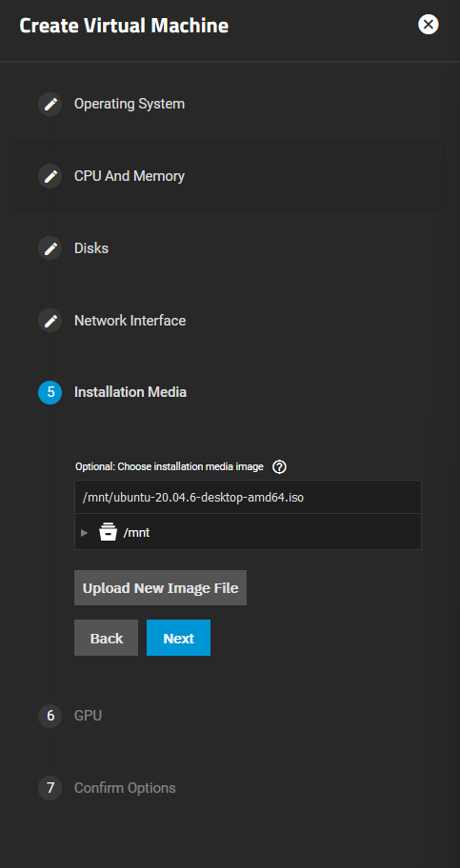460x868 pixels.
Task: Click Upload New Image File button
Action: tap(160, 588)
